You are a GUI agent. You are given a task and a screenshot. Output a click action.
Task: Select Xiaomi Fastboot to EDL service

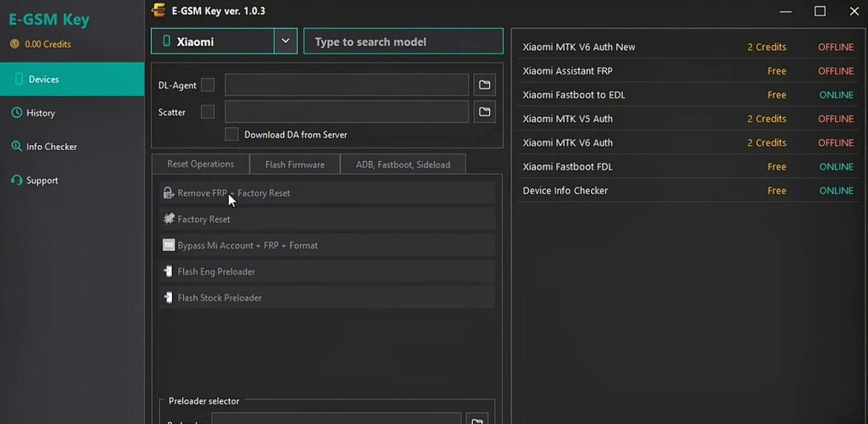688,95
